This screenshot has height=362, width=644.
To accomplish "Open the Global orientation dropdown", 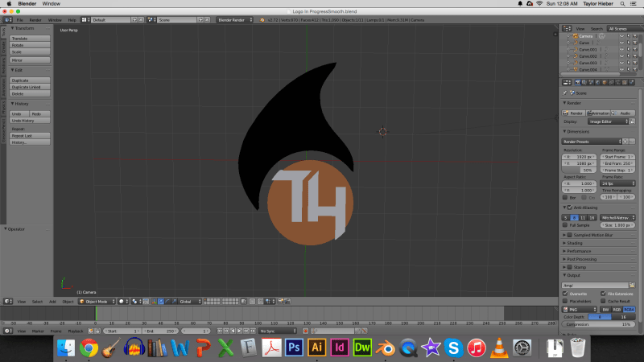I will click(x=190, y=301).
